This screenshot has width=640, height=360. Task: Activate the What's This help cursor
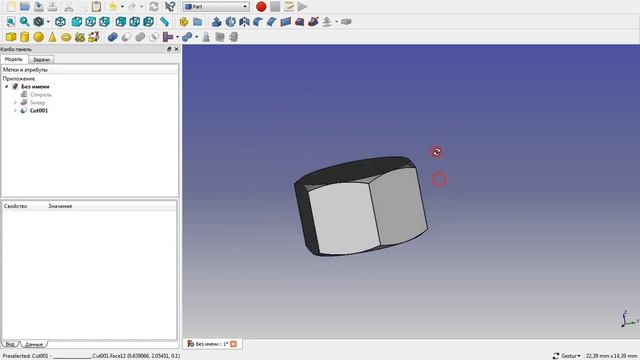170,7
